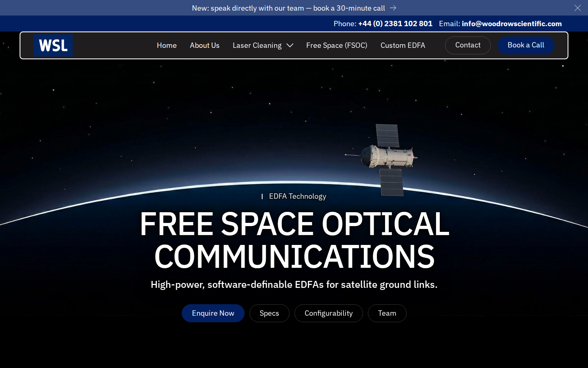Viewport: 588px width, 368px height.
Task: Expand the Laser Cleaning dropdown chevron
Action: coord(290,45)
